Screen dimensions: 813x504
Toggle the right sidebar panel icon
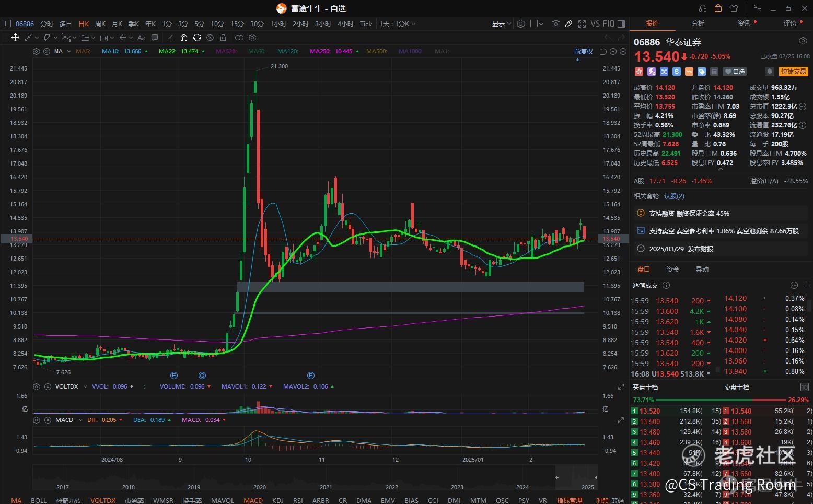tap(621, 24)
